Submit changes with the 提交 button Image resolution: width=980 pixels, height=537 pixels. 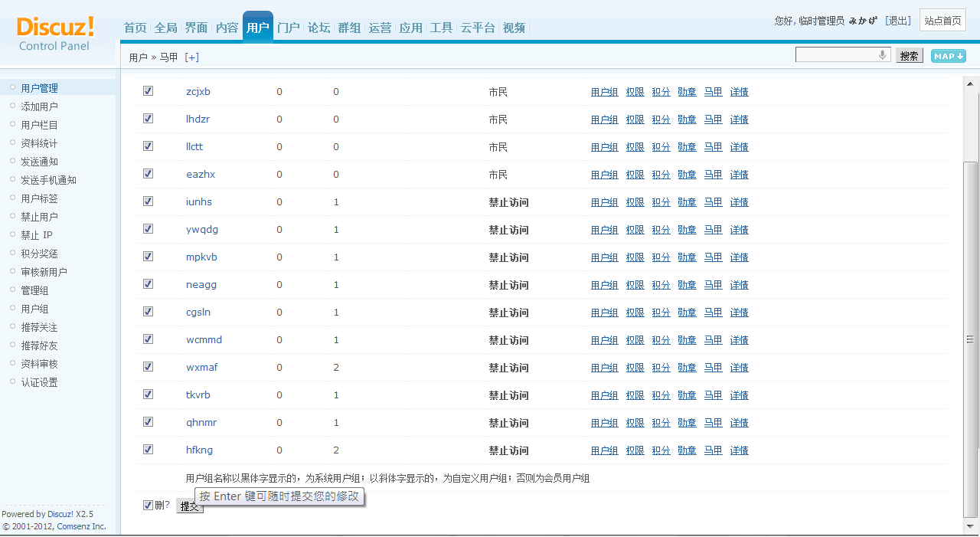coord(189,506)
